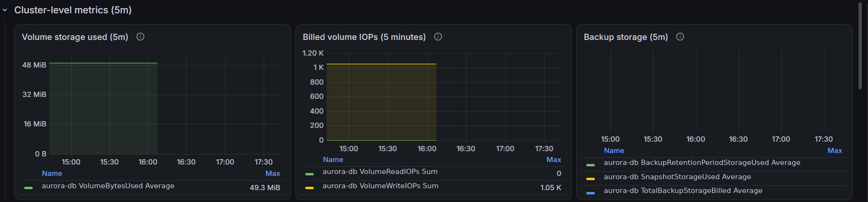
Task: Toggle aurora-db VolumeReadIOPs Sum series
Action: click(380, 172)
